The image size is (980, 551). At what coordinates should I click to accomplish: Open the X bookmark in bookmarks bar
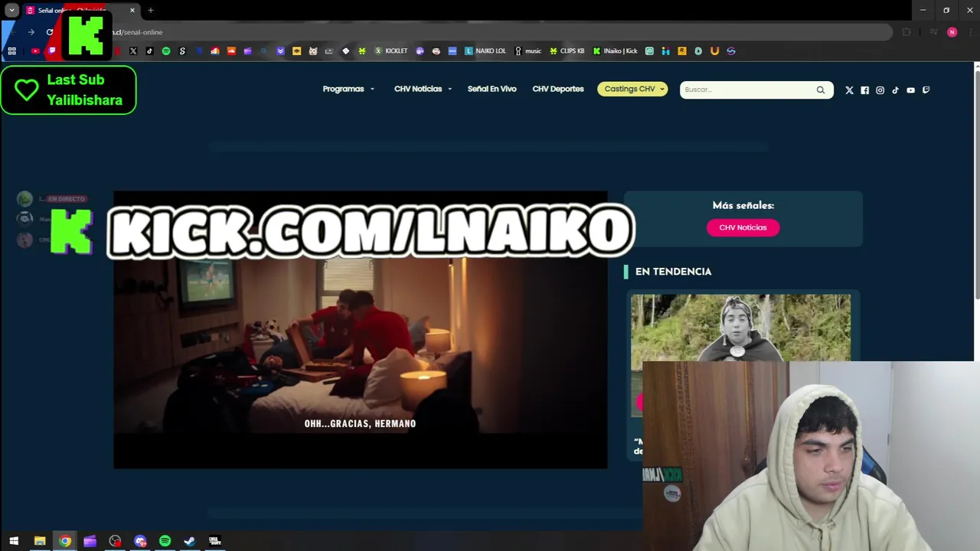tap(133, 51)
